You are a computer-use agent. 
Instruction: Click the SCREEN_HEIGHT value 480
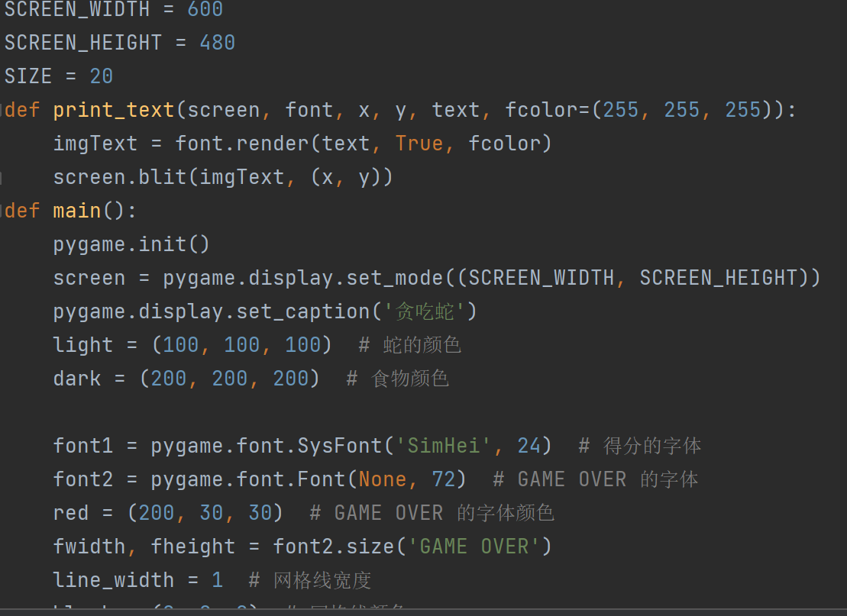[x=217, y=43]
